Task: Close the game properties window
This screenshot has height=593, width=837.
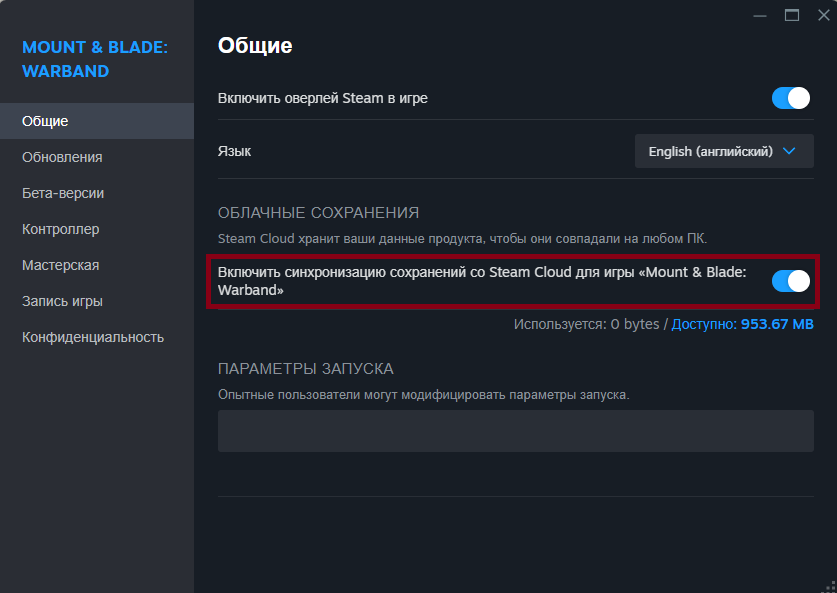Action: point(823,14)
